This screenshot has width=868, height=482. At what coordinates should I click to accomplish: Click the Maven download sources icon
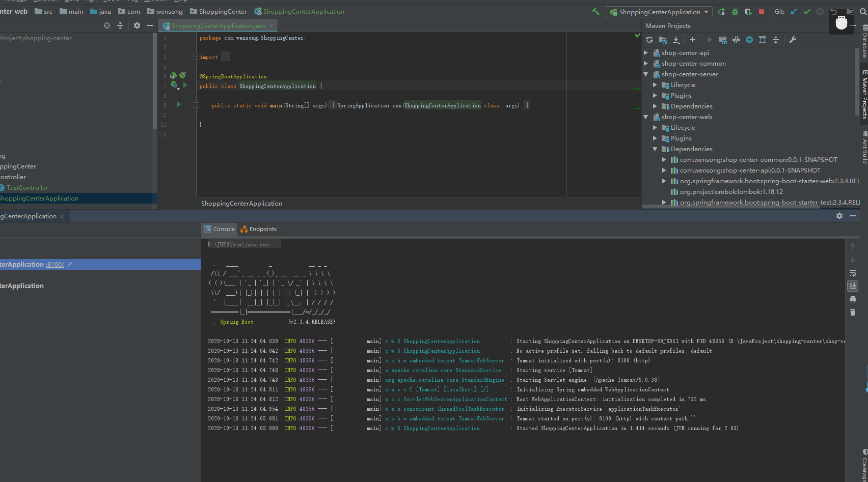click(x=676, y=40)
